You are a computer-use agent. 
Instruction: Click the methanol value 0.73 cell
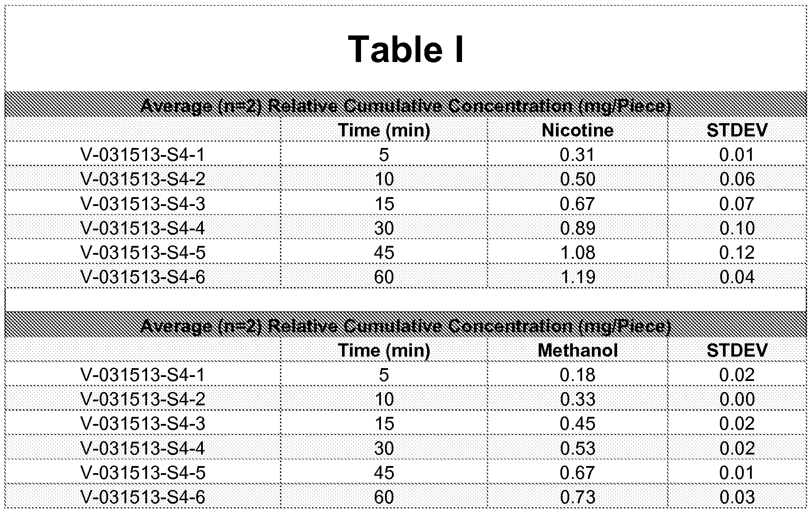pyautogui.click(x=577, y=497)
